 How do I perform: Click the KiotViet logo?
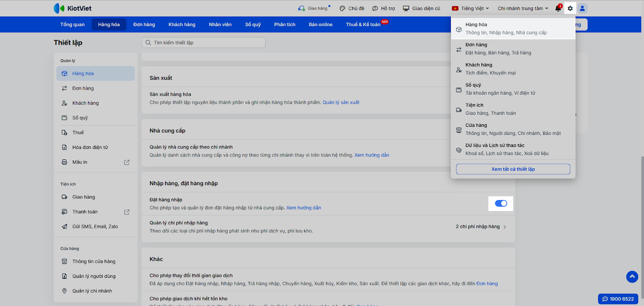(73, 8)
